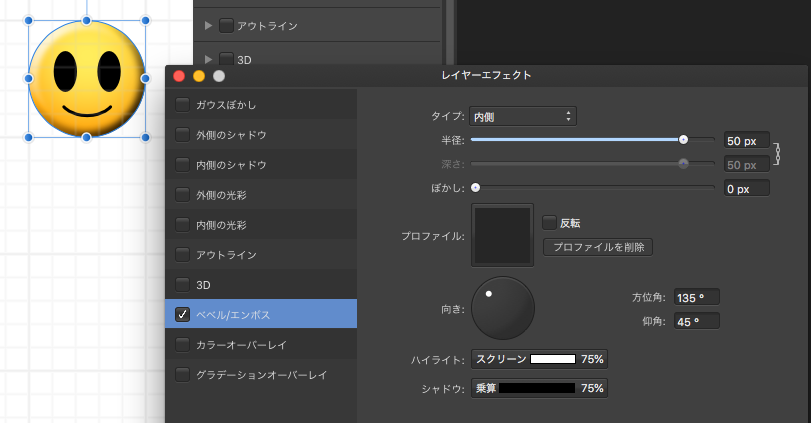
Task: Select 内側の光彩 row in effects list
Action: pyautogui.click(x=261, y=224)
